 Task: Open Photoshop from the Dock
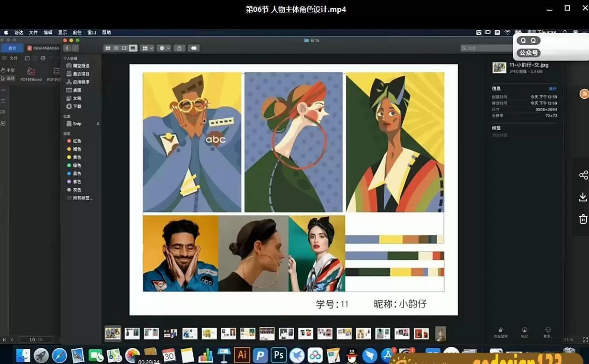coord(278,355)
